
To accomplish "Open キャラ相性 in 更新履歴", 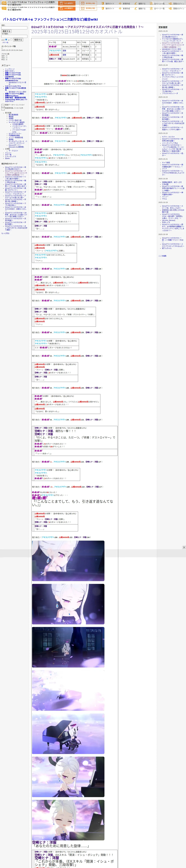I will pos(166,162).
